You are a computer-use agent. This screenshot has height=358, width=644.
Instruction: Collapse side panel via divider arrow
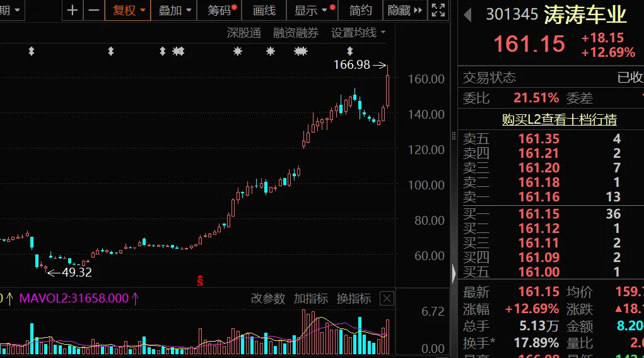[x=454, y=273]
